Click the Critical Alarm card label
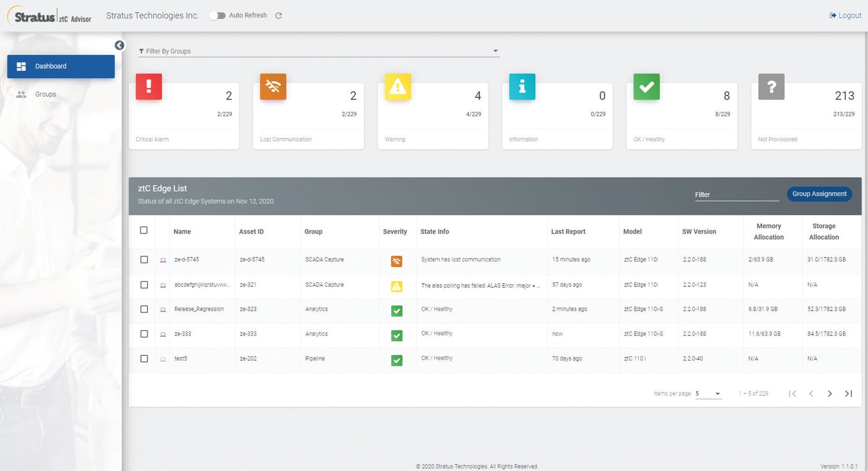The image size is (868, 471). tap(152, 139)
